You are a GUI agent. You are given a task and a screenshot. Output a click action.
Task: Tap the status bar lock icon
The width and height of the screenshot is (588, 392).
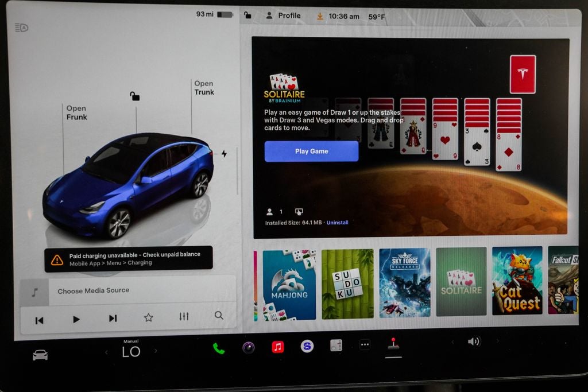[x=247, y=15]
